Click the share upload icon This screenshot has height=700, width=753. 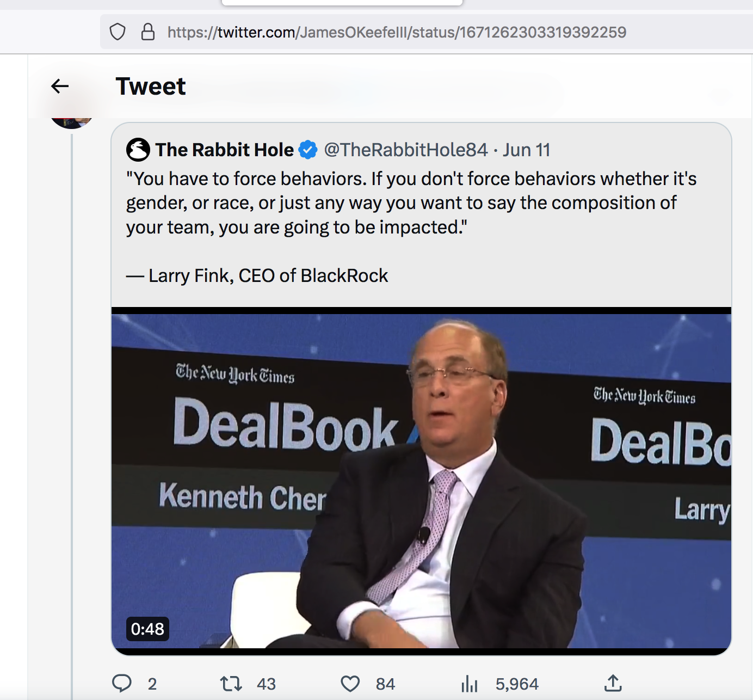click(613, 683)
